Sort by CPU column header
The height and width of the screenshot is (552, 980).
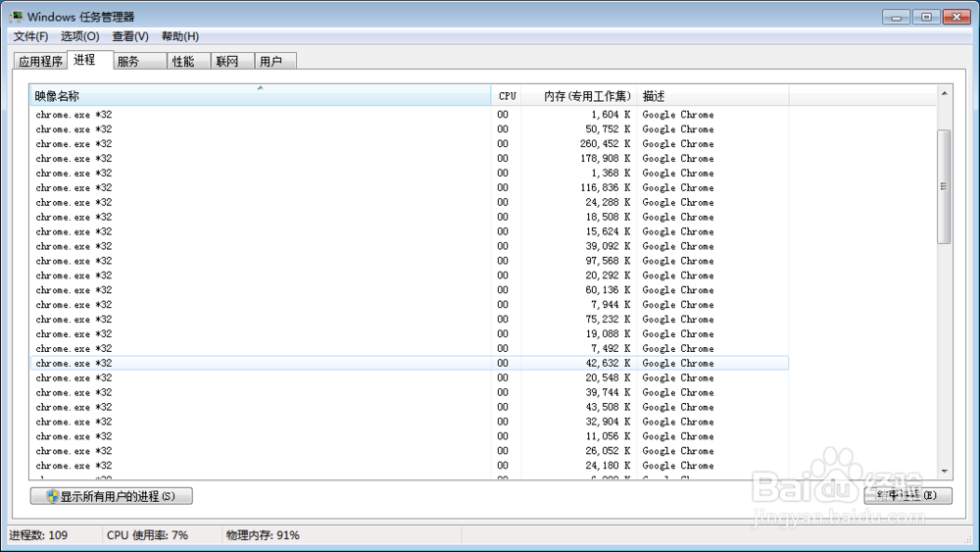coord(507,96)
